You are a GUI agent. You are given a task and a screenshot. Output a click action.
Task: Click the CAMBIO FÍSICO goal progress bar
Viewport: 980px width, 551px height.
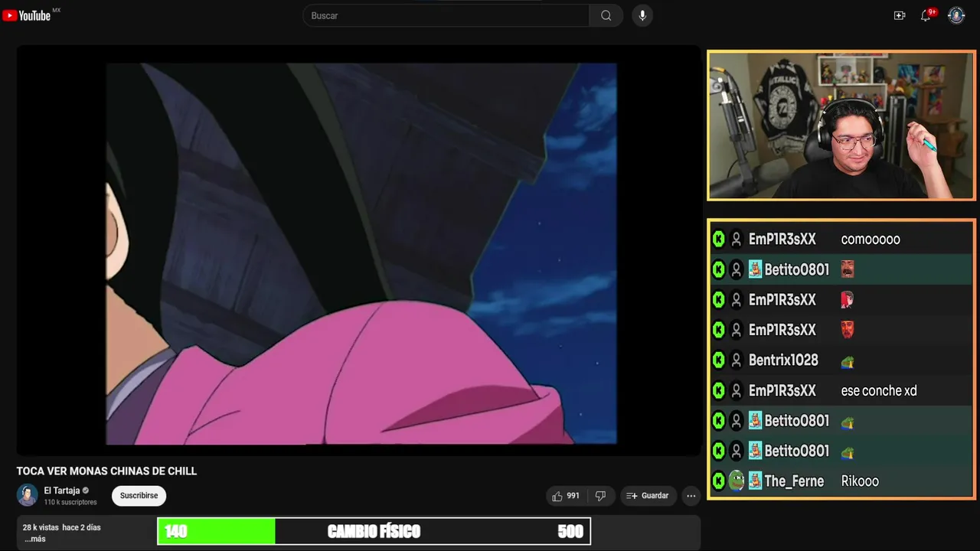[374, 531]
